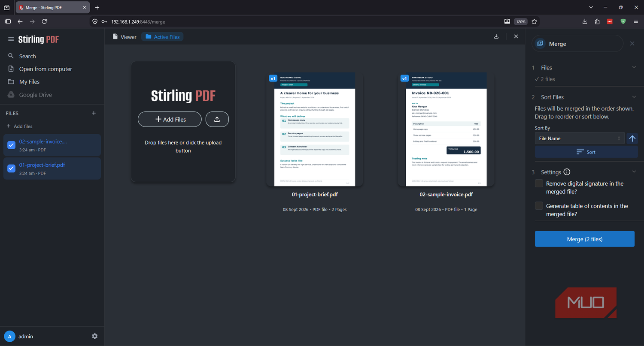The height and width of the screenshot is (346, 644).
Task: Click the Sort button
Action: (x=586, y=152)
